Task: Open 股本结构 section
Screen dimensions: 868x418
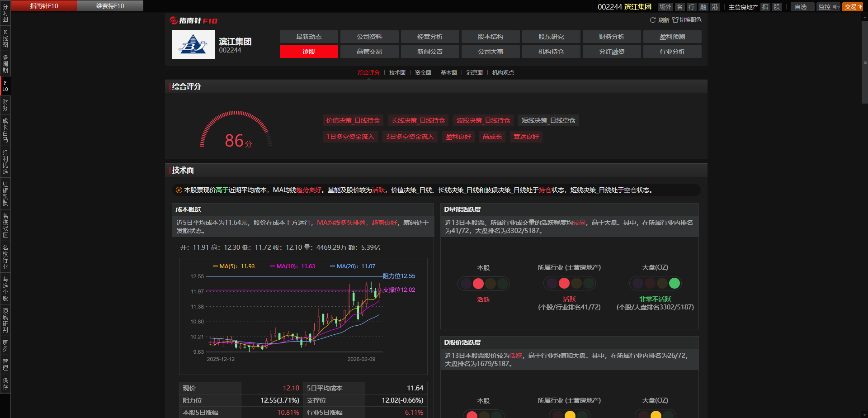Action: (491, 37)
